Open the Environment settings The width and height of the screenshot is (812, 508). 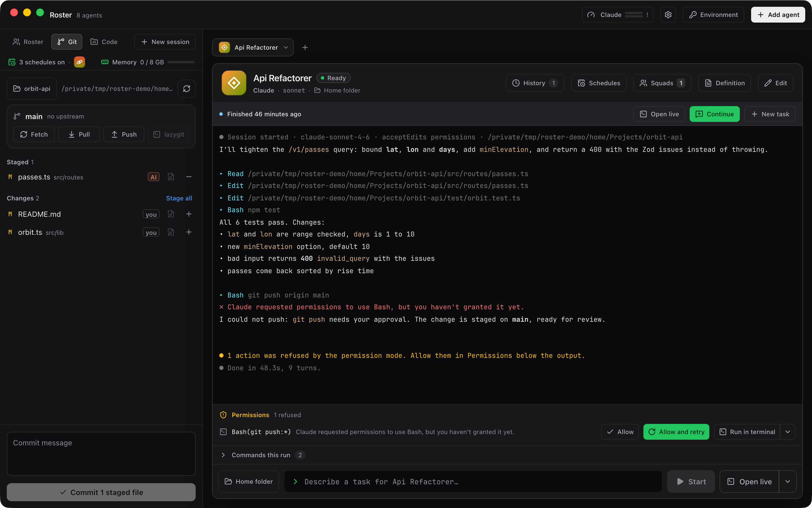click(x=713, y=15)
